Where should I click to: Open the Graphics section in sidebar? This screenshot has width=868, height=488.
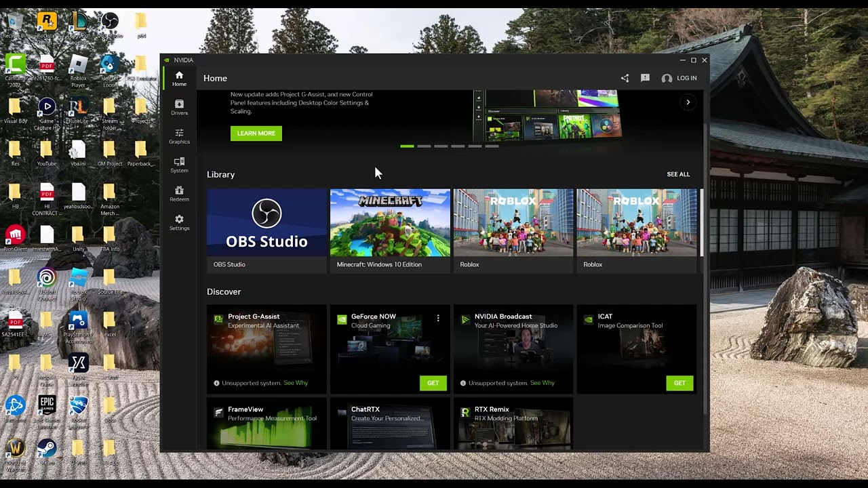click(179, 136)
